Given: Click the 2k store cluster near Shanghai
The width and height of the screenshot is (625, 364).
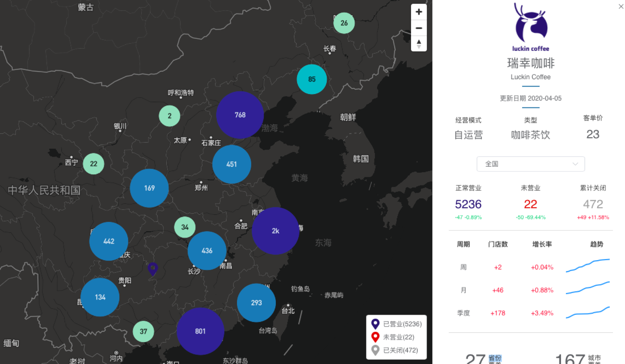Looking at the screenshot, I should coord(275,231).
